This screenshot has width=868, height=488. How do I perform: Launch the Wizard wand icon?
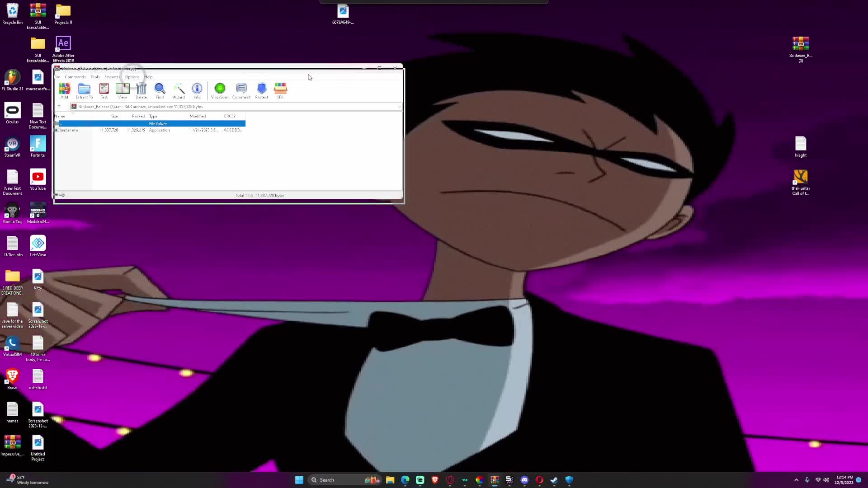click(179, 90)
